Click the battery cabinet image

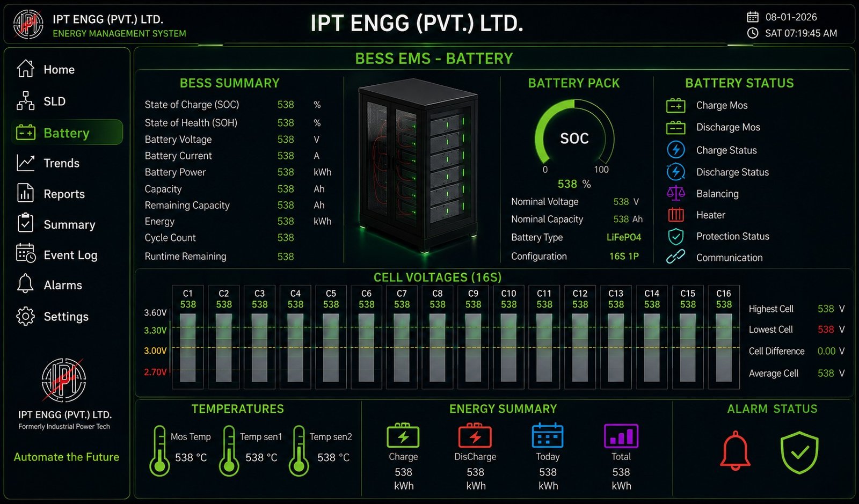coord(419,165)
